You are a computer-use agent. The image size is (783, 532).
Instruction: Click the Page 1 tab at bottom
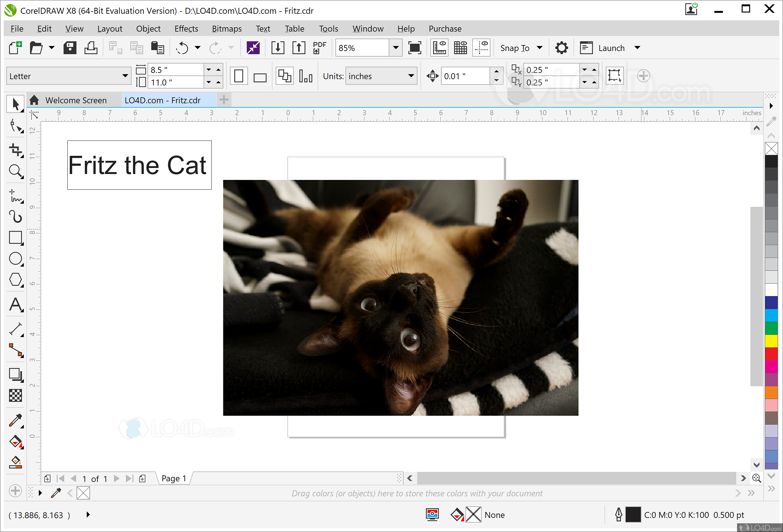pyautogui.click(x=174, y=478)
